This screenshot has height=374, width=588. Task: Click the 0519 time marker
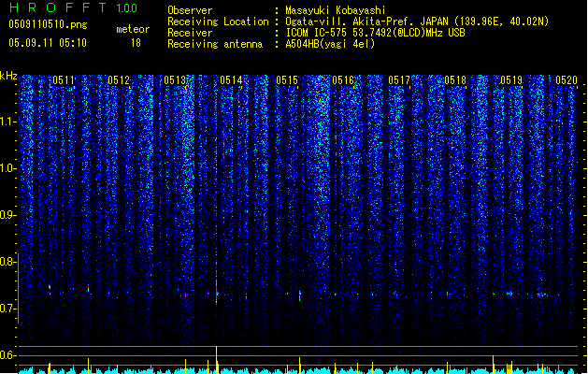511,80
